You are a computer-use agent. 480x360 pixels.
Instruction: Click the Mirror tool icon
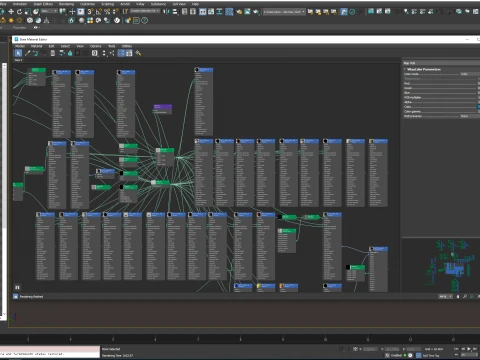click(x=167, y=12)
